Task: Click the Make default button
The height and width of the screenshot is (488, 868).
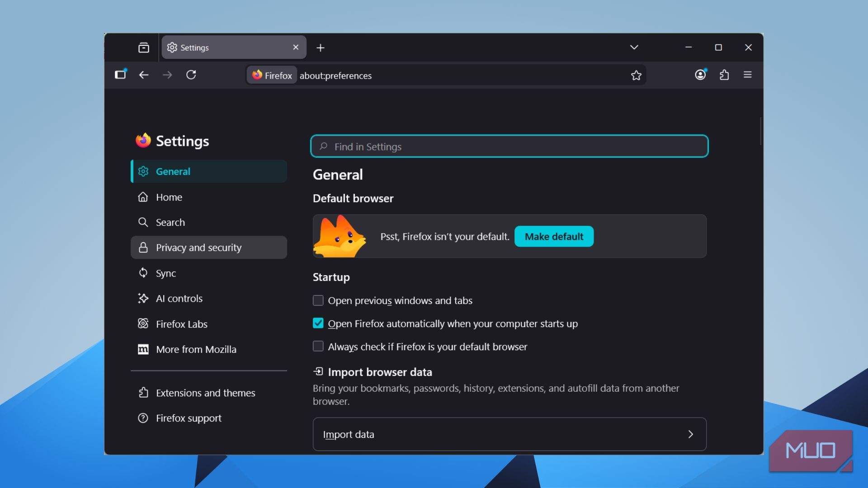Action: coord(554,236)
